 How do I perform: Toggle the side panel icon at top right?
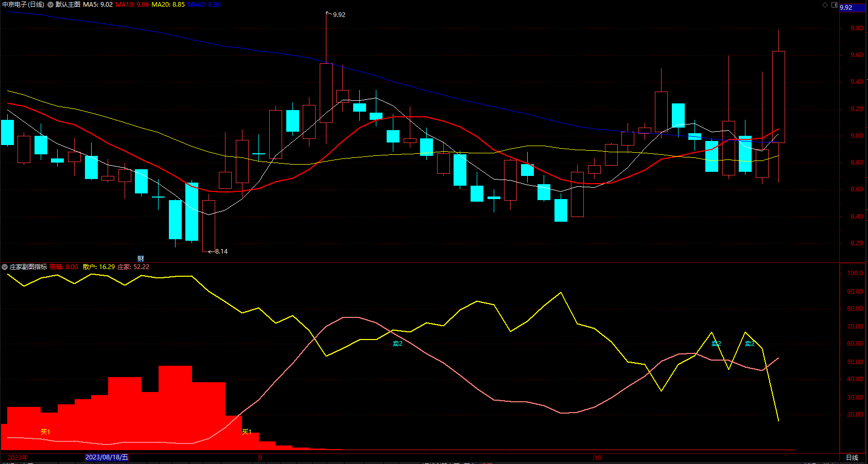pyautogui.click(x=835, y=5)
